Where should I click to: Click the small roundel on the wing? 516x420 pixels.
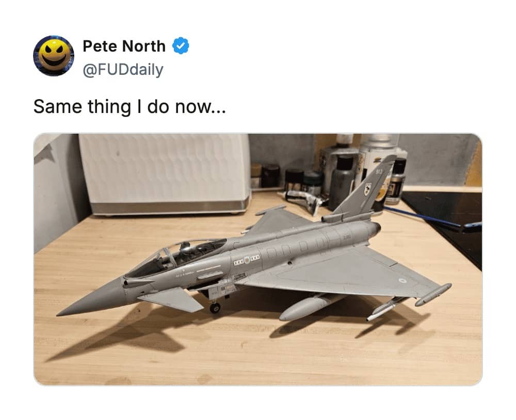click(402, 280)
